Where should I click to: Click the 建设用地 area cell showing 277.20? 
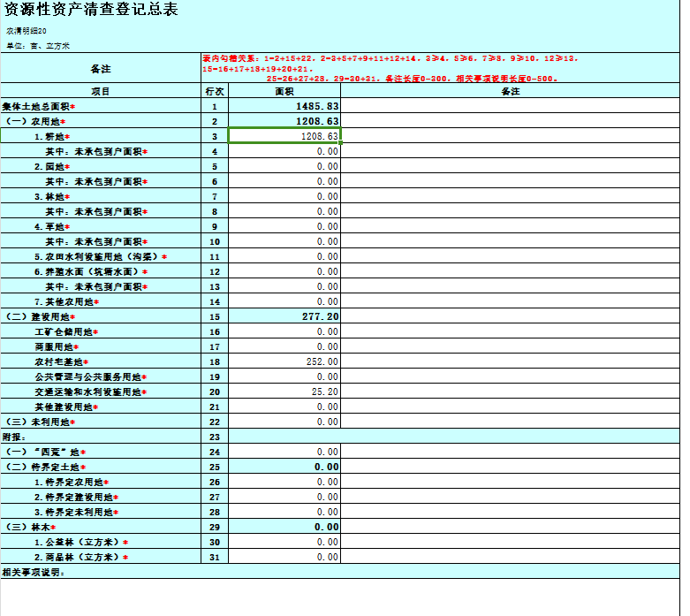click(284, 316)
